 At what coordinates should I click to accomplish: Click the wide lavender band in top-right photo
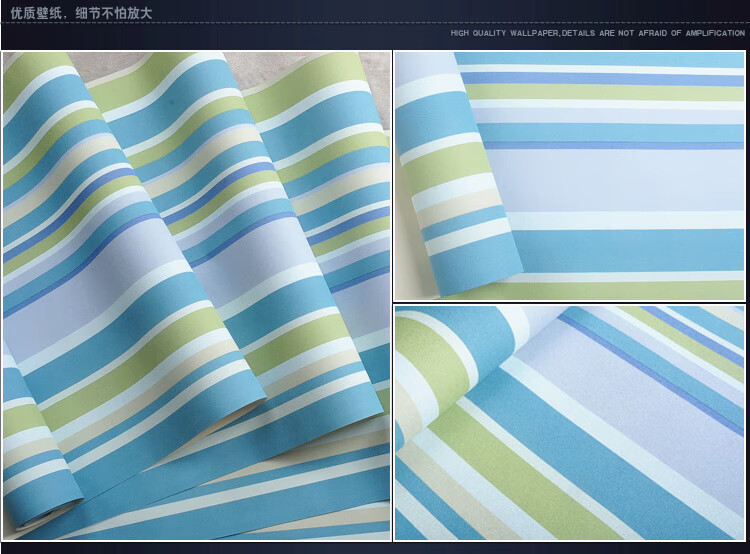(x=617, y=180)
